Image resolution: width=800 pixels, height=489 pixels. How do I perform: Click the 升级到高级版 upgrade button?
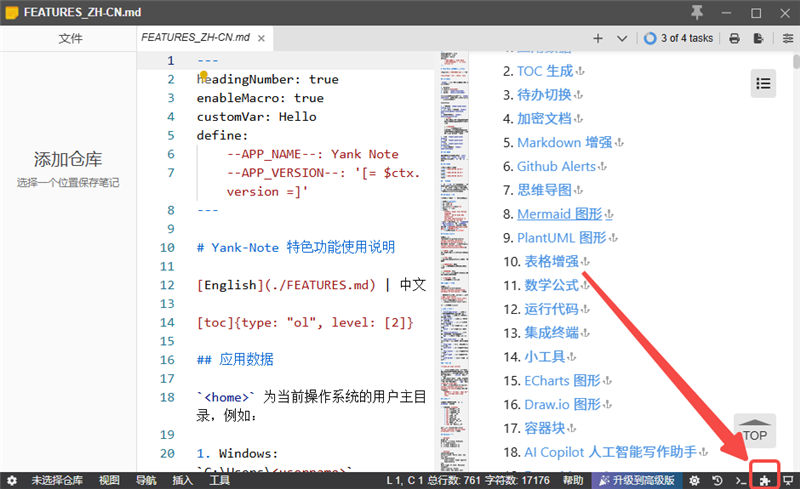(x=637, y=480)
